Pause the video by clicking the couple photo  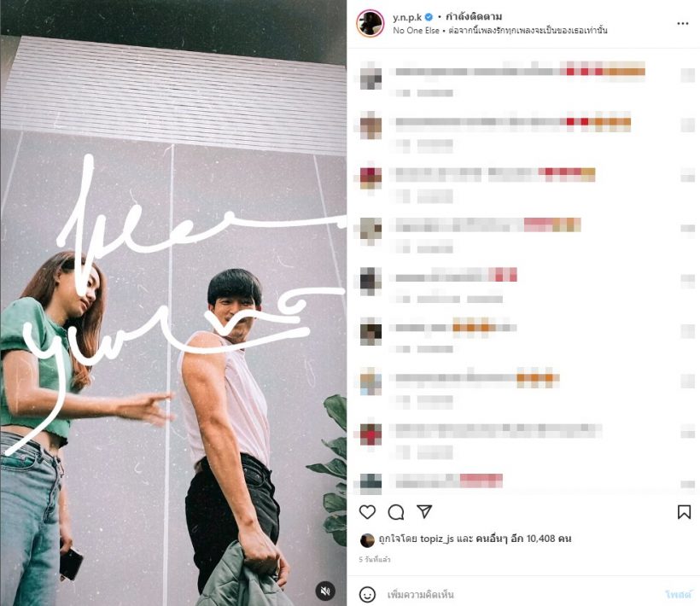(173, 303)
